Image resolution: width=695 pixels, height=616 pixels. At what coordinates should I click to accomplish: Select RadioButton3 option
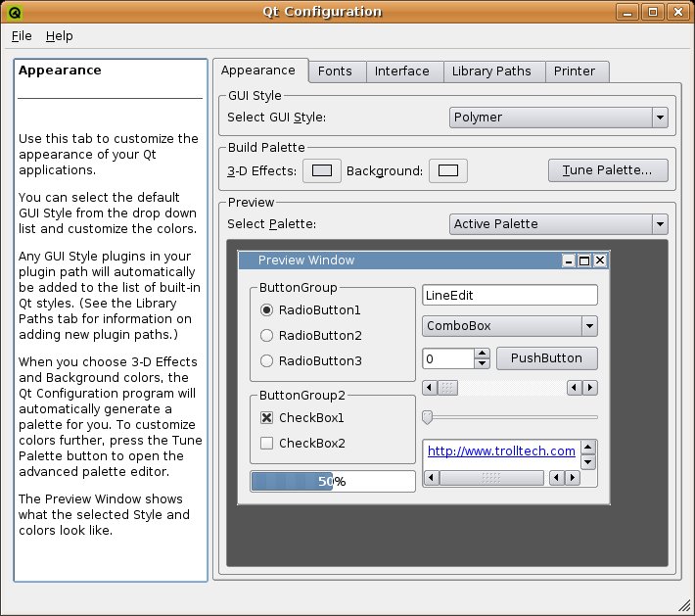tap(266, 361)
